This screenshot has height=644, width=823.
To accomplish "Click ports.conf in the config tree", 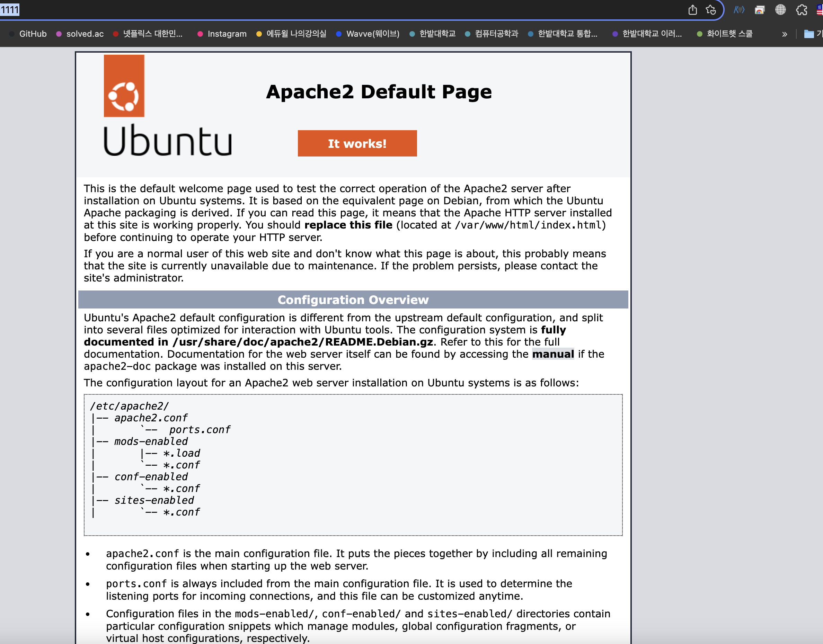I will (200, 430).
